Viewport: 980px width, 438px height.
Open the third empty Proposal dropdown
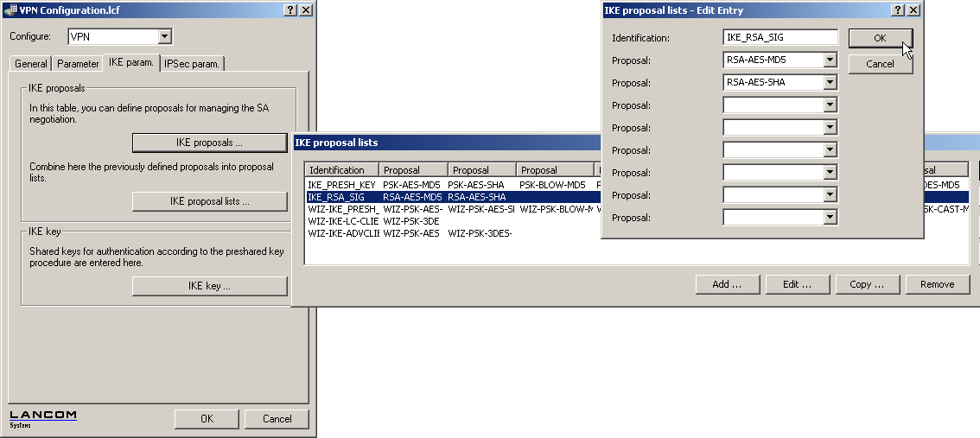point(830,150)
